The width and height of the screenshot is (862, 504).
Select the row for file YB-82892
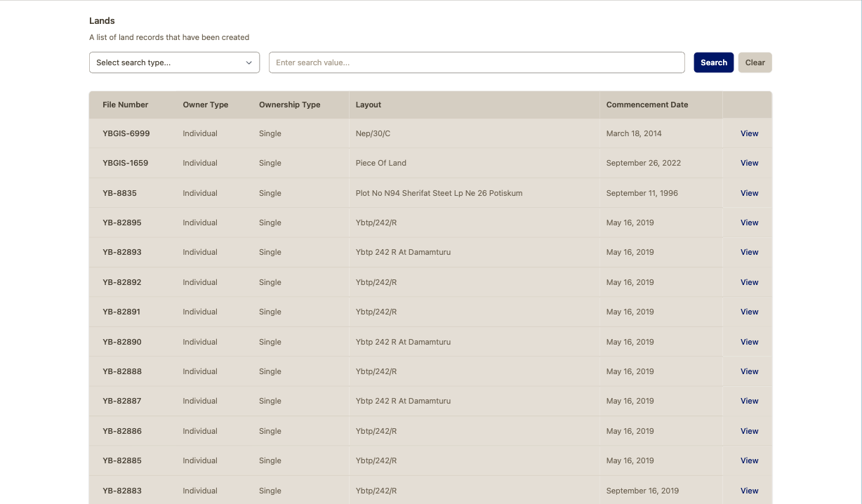coord(351,282)
